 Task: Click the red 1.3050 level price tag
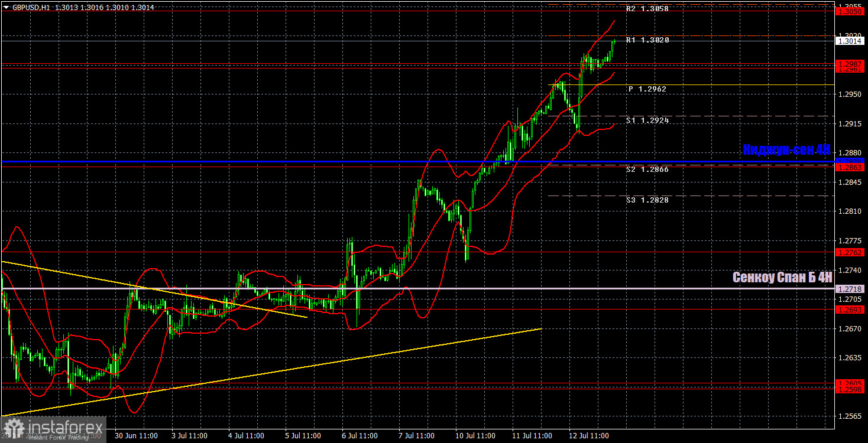850,11
